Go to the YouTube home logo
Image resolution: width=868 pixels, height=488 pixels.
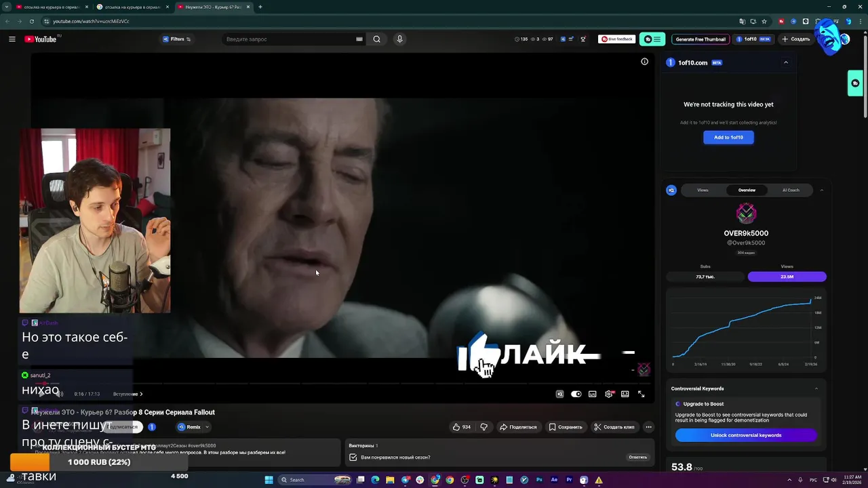[41, 39]
